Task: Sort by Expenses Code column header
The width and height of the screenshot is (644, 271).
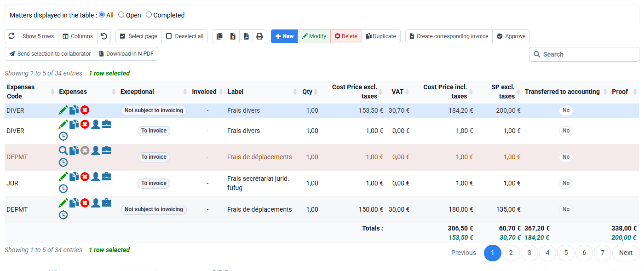Action: 30,92
